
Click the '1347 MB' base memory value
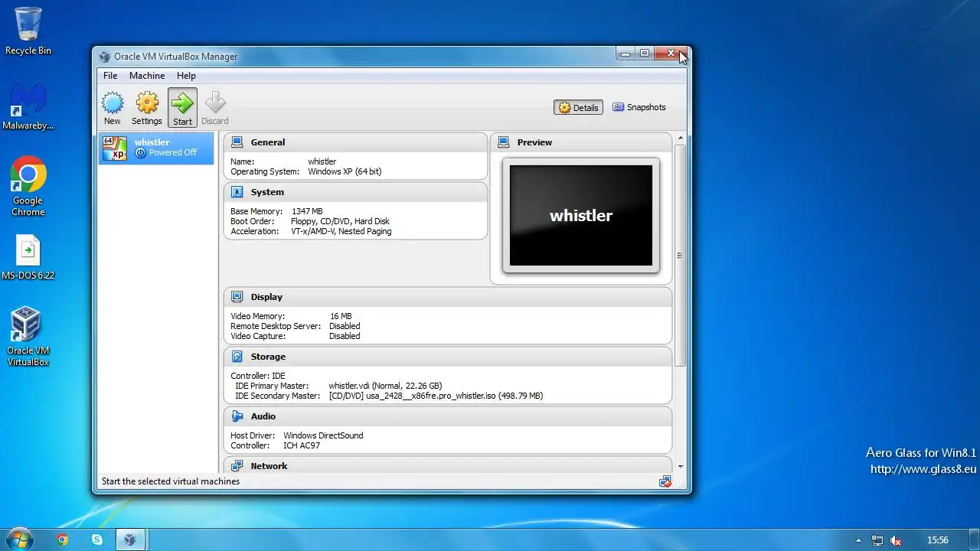coord(307,211)
